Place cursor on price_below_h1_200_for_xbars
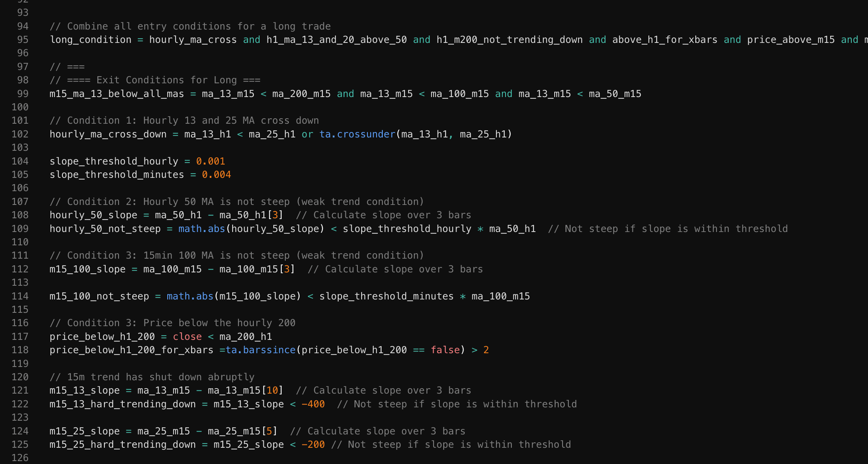The image size is (868, 464). click(x=131, y=350)
